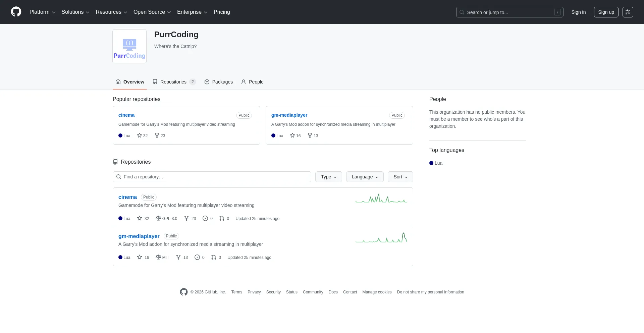The image size is (644, 333).
Task: Open the PurrCoding organization avatar
Action: click(x=129, y=46)
